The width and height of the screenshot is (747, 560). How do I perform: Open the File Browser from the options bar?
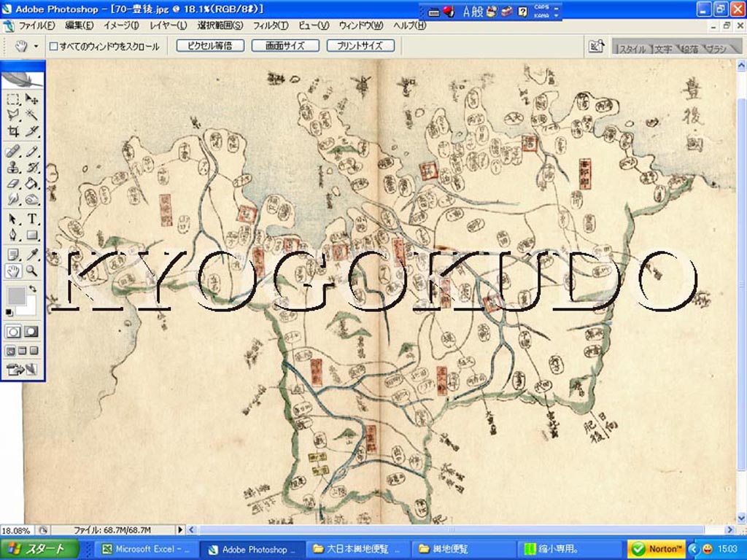click(x=596, y=46)
